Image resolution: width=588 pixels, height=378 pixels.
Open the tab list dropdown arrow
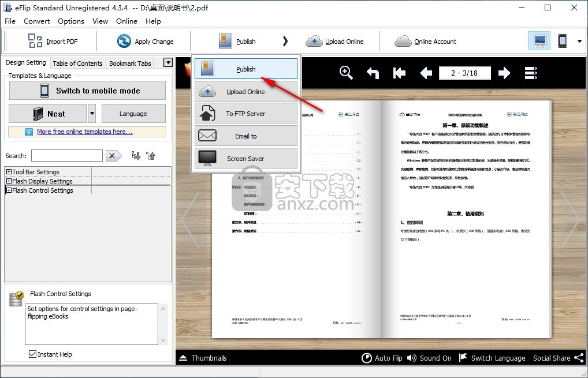click(x=168, y=62)
